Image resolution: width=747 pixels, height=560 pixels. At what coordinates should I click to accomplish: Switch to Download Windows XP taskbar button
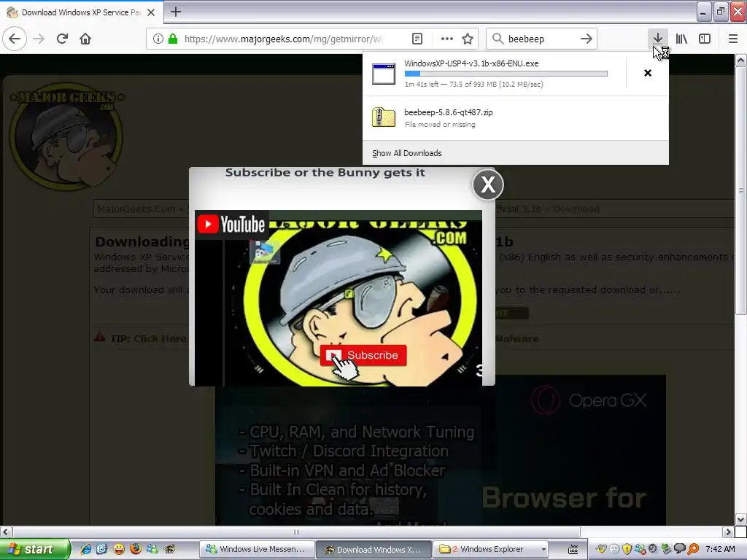374,549
